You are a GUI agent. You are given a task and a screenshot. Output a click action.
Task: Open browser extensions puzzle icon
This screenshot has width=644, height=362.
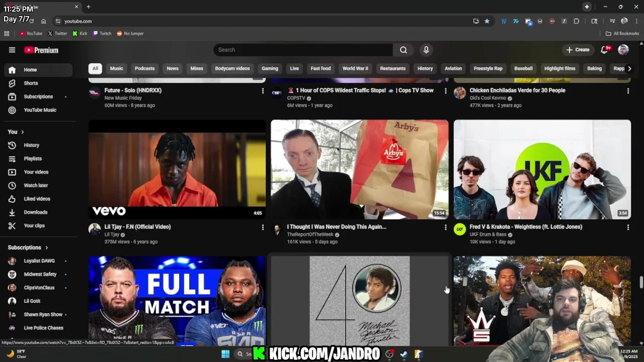click(x=576, y=21)
